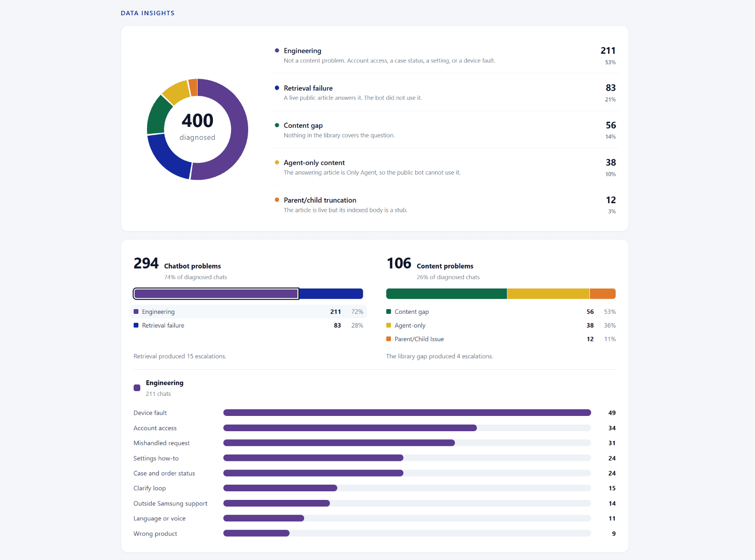Click the yellow Agent-only content legend dot
755x560 pixels.
click(277, 162)
